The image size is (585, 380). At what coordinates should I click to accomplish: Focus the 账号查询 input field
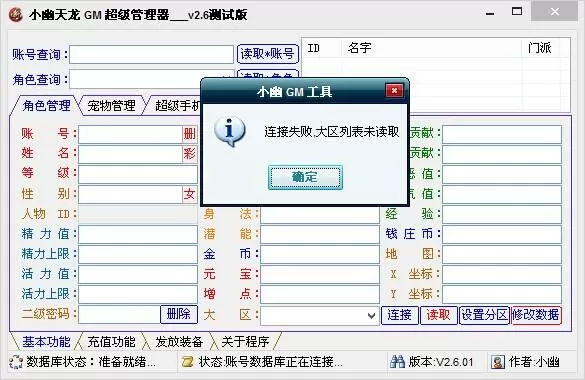(151, 55)
